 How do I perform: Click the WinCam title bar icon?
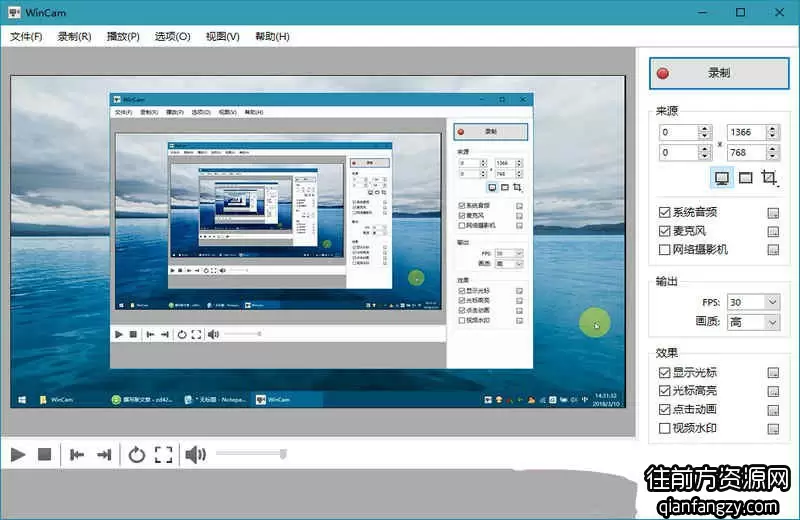(14, 12)
